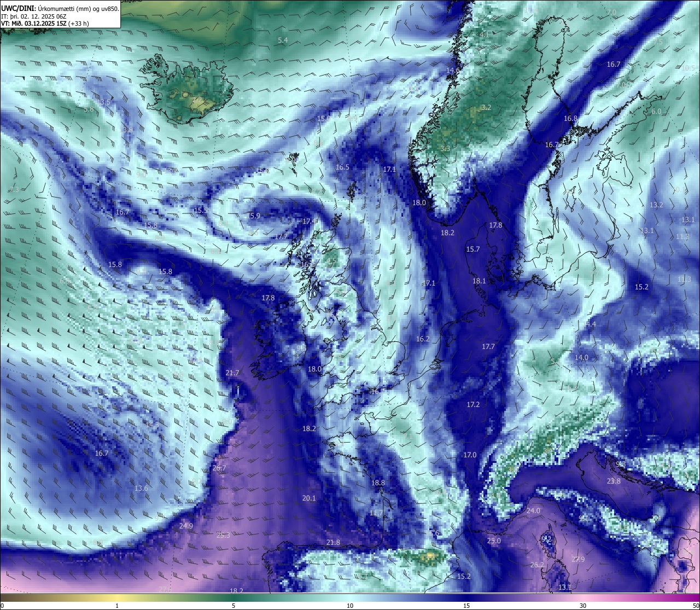Click the 'IT: þri. 02. 12. 2025 06Z' line

[x=34, y=16]
